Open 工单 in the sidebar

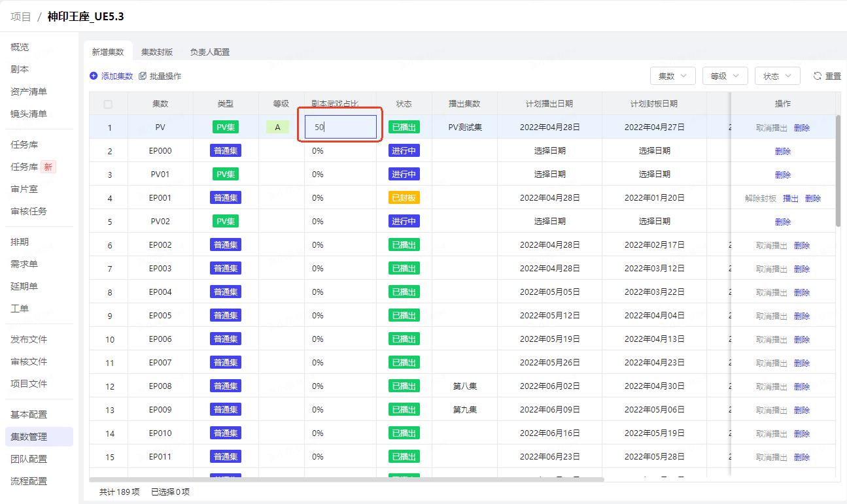[20, 309]
